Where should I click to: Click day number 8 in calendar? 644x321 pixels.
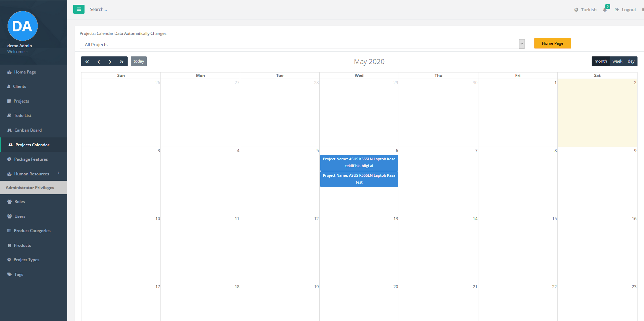pos(555,151)
